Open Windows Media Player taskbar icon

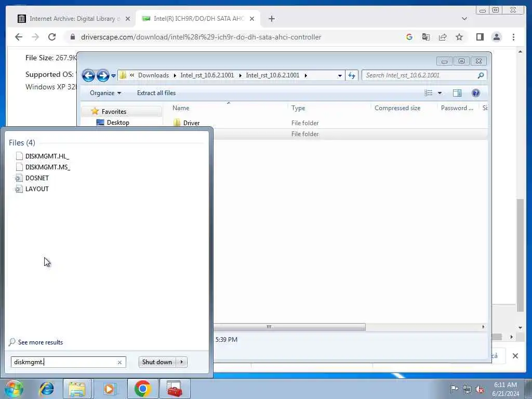click(x=110, y=389)
